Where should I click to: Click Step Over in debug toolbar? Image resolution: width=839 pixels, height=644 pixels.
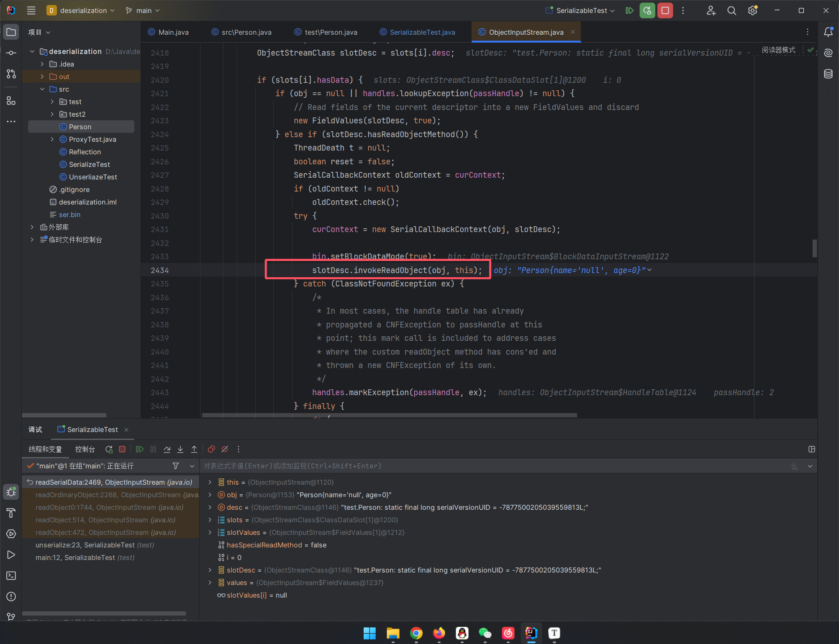point(167,449)
